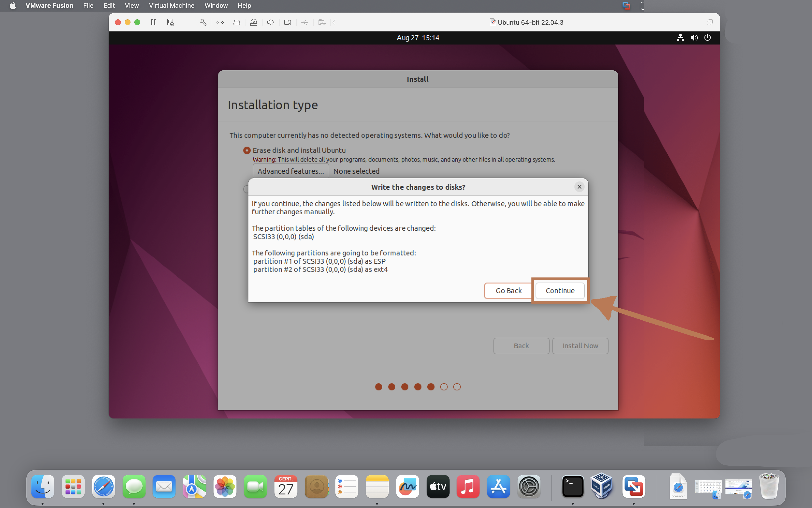This screenshot has width=812, height=508.
Task: Open the Trash in the Dock
Action: point(769,486)
